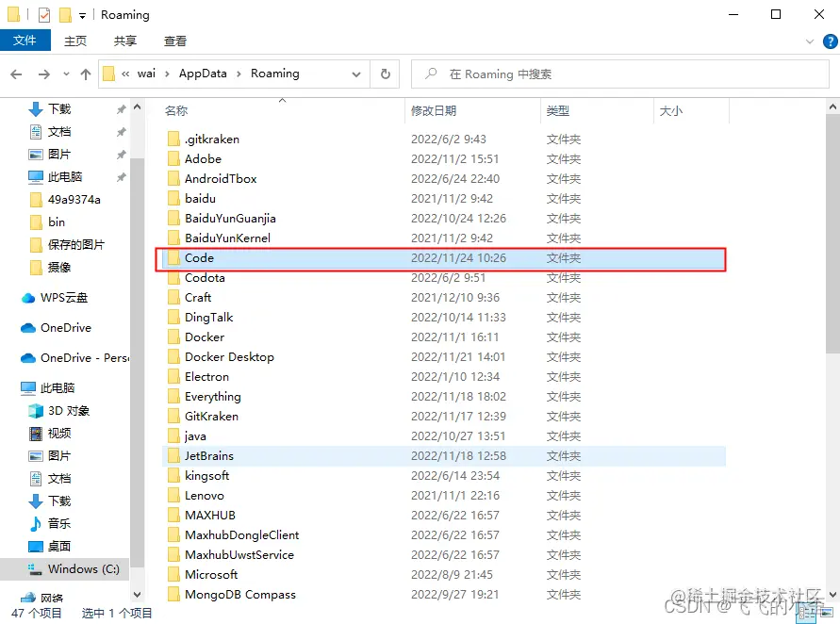Switch to the 查看 ribbon tab
840x624 pixels.
175,41
